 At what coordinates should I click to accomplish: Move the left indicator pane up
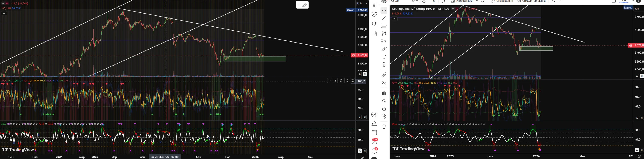pyautogui.click(x=330, y=81)
